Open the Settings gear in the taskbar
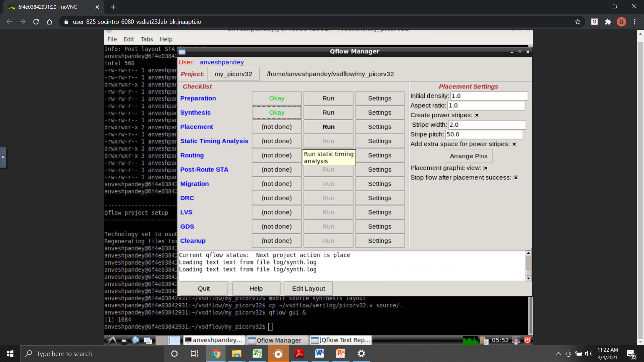 click(361, 354)
